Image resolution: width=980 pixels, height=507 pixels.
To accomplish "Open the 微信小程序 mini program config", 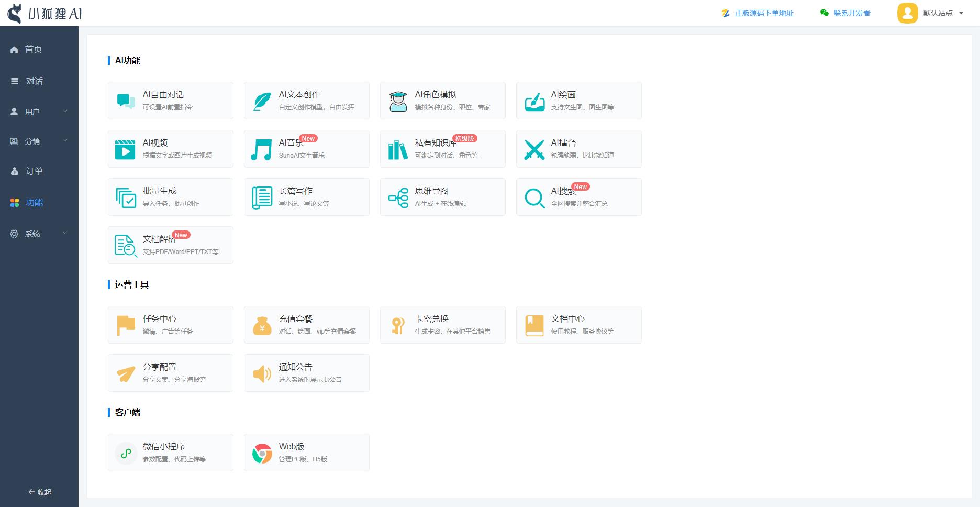I will [170, 452].
